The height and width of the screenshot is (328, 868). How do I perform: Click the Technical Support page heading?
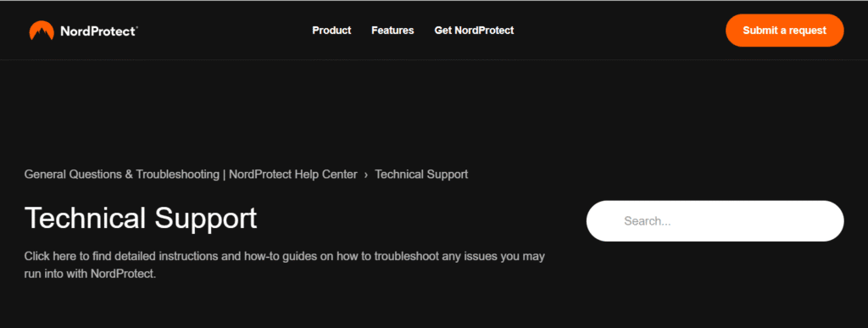[x=141, y=218]
